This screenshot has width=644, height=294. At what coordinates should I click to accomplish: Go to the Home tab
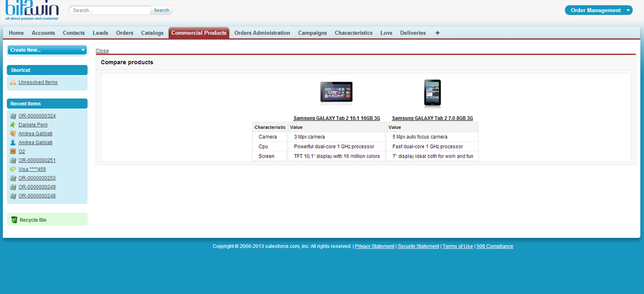[x=16, y=33]
